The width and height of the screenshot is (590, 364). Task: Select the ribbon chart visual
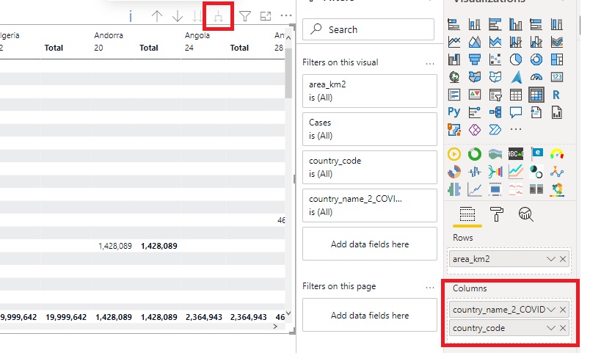click(x=557, y=42)
